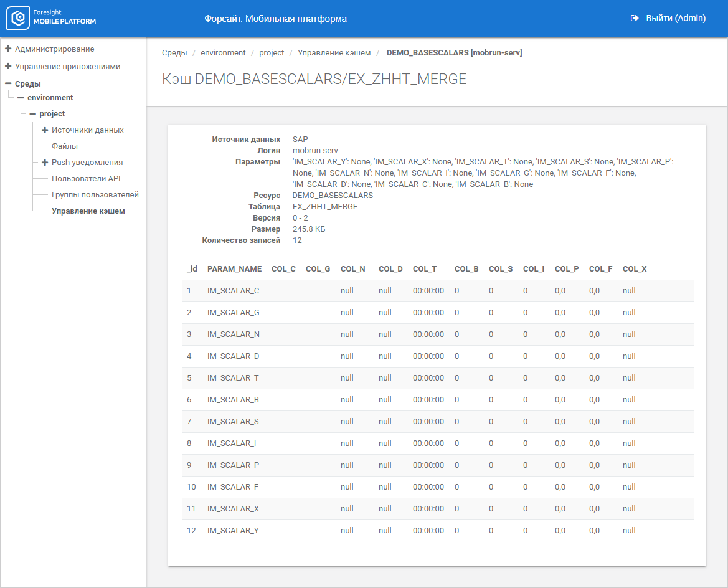
Task: Open environment breadcrumb link
Action: pyautogui.click(x=223, y=53)
